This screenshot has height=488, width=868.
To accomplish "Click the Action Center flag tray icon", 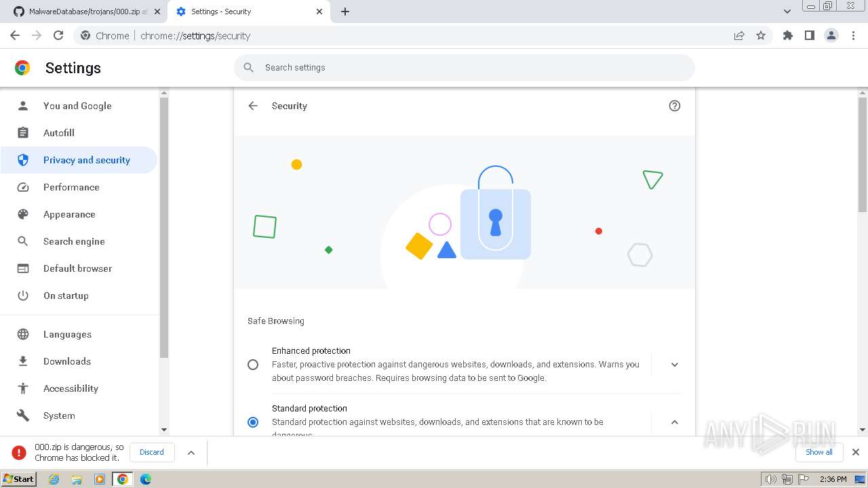I will click(804, 479).
